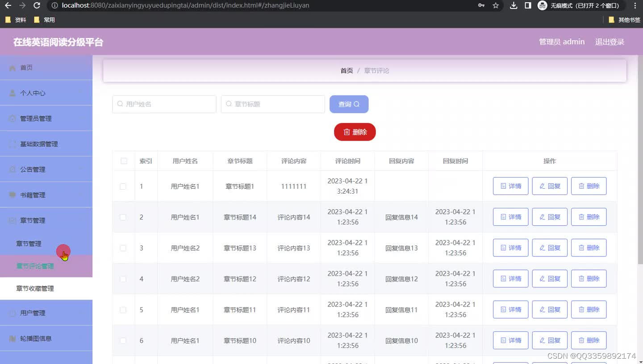Click 回复 for row 1
Screen dimensions: 643x364
tap(550, 186)
